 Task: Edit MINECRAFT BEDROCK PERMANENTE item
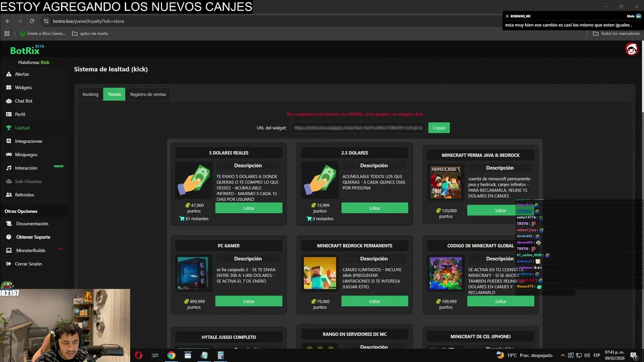coord(374,301)
